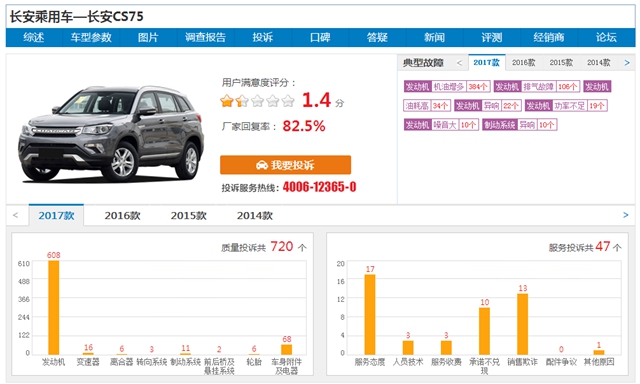The width and height of the screenshot is (640, 384).
Task: Click the 发动机 bar showing 608 complaints
Action: [53, 307]
